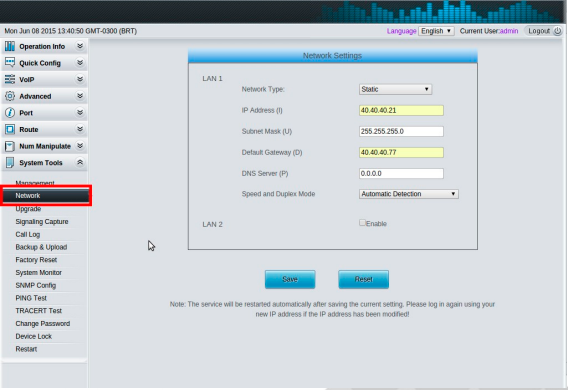The width and height of the screenshot is (568, 390).
Task: Click the Default Gateway field
Action: point(401,152)
